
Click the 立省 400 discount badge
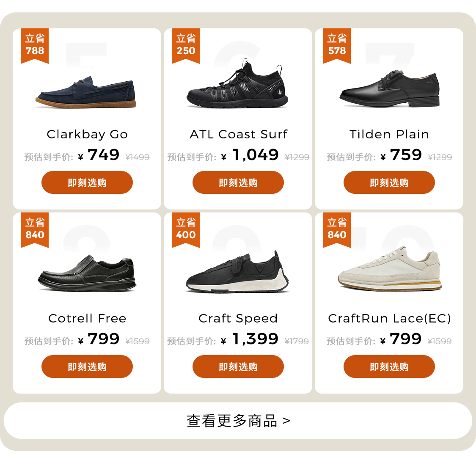pos(186,229)
